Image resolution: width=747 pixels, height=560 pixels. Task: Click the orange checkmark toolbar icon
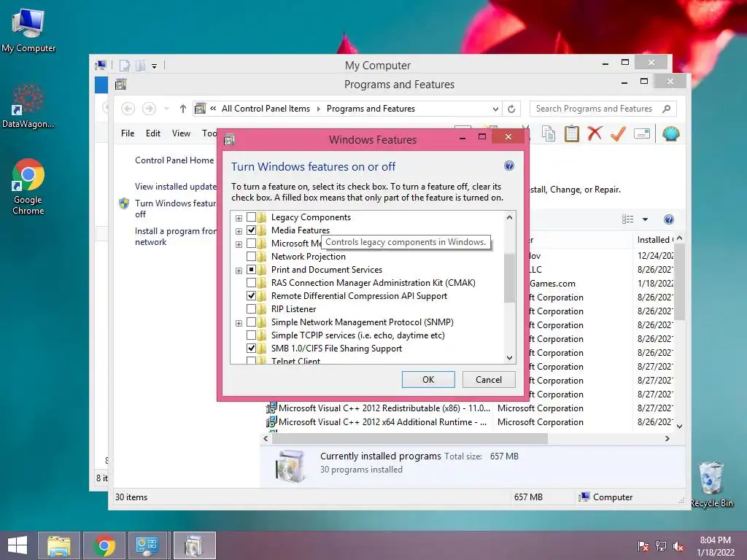618,134
